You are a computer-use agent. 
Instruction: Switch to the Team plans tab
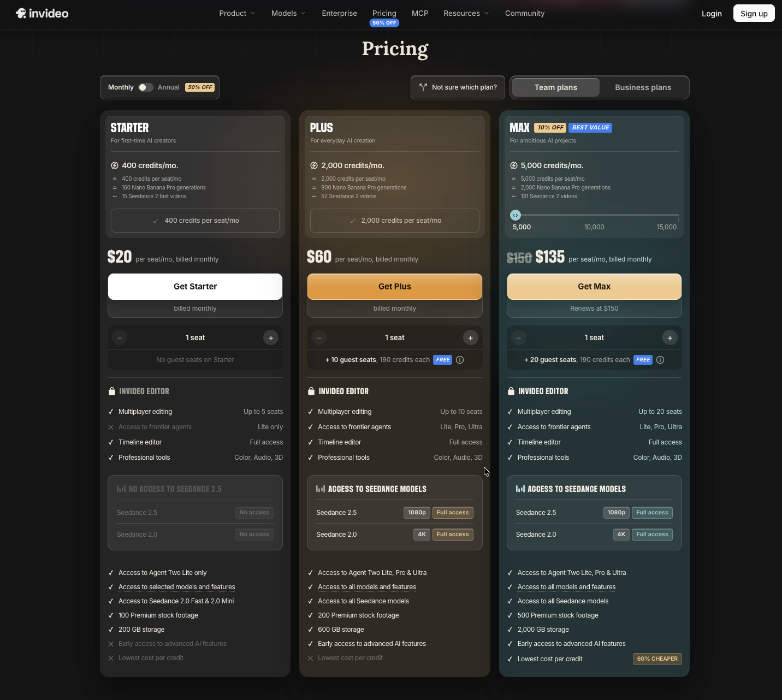pos(556,87)
